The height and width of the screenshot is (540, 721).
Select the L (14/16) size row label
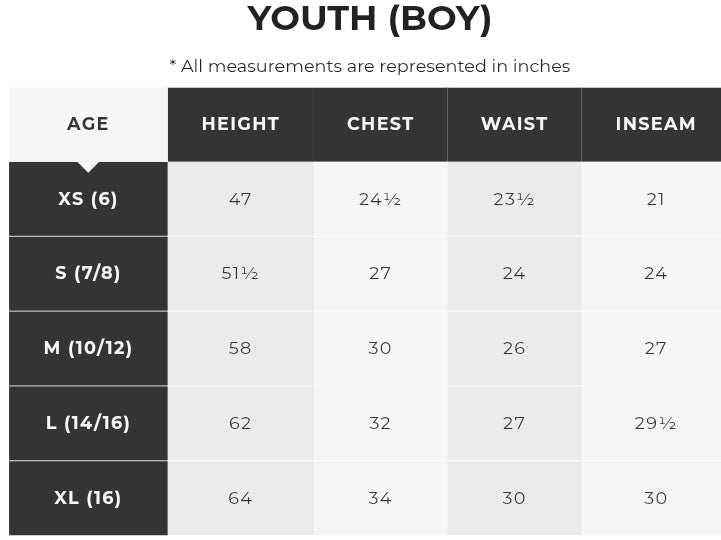coord(88,423)
